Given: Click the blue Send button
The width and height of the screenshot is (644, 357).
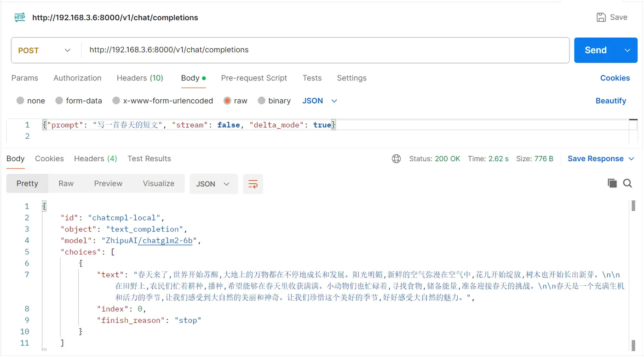Looking at the screenshot, I should coord(596,50).
